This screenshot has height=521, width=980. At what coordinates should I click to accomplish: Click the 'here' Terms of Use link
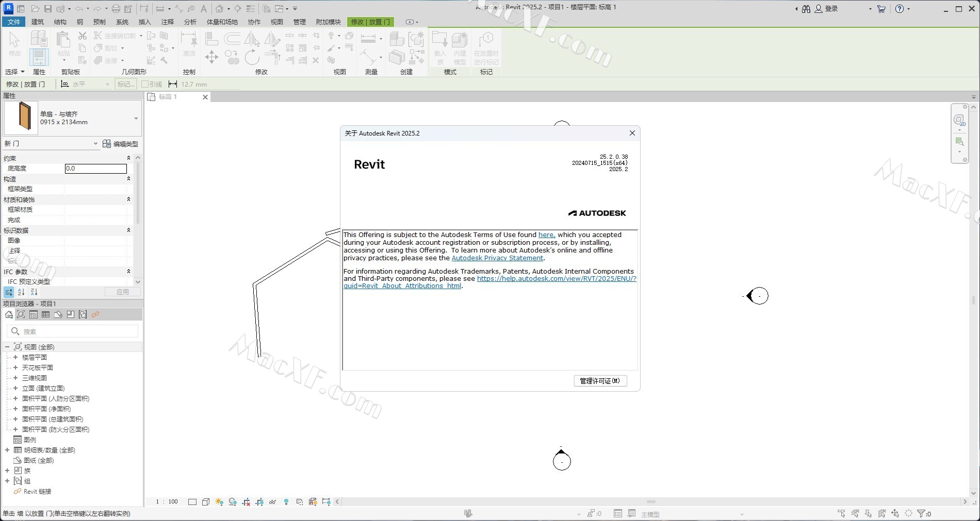(547, 235)
